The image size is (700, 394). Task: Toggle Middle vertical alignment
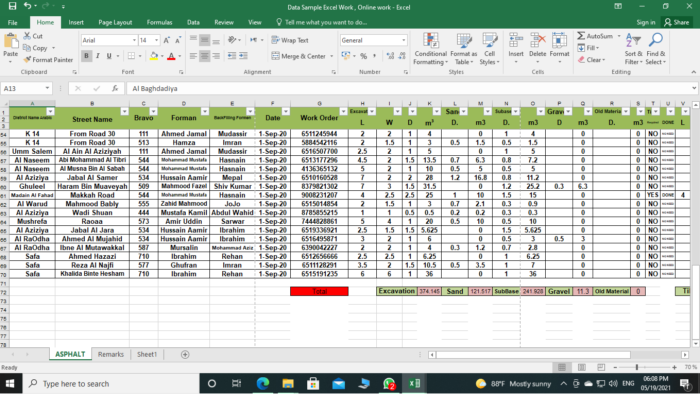[x=204, y=40]
